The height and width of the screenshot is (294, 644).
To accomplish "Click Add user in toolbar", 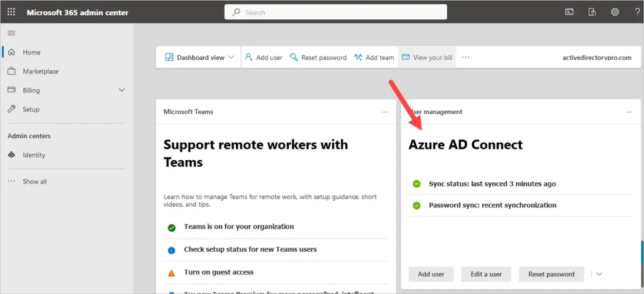I will point(264,57).
